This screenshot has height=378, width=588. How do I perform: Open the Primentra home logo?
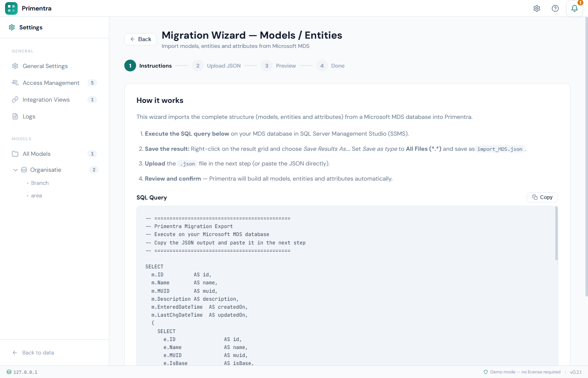(11, 8)
